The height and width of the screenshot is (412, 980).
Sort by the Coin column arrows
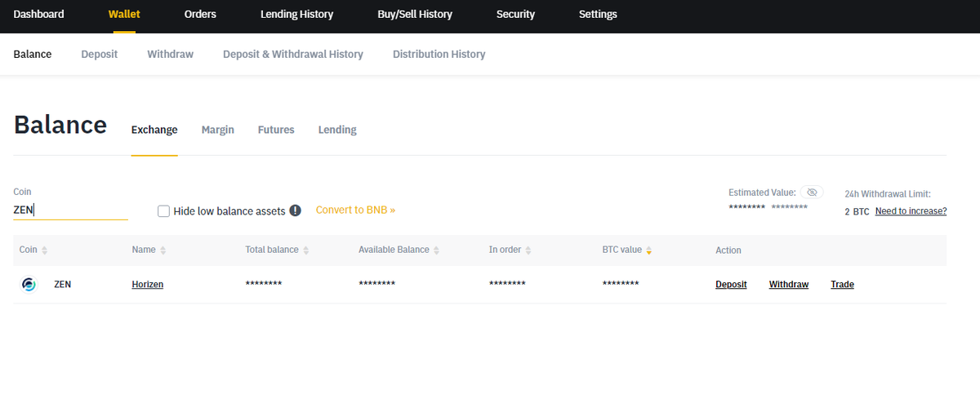[45, 250]
